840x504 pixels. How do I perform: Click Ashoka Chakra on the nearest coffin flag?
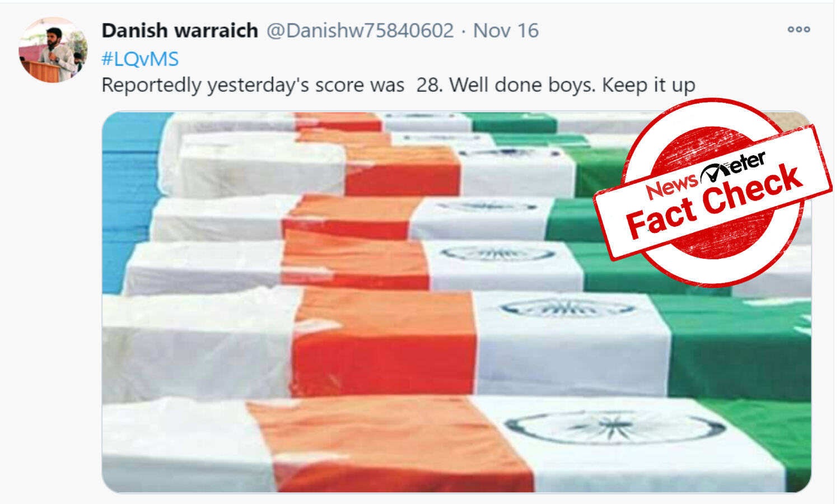click(x=614, y=428)
